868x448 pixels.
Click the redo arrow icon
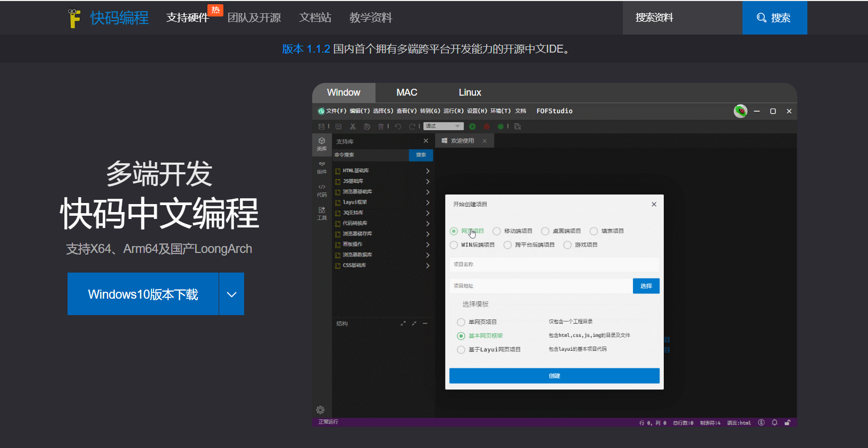point(412,126)
